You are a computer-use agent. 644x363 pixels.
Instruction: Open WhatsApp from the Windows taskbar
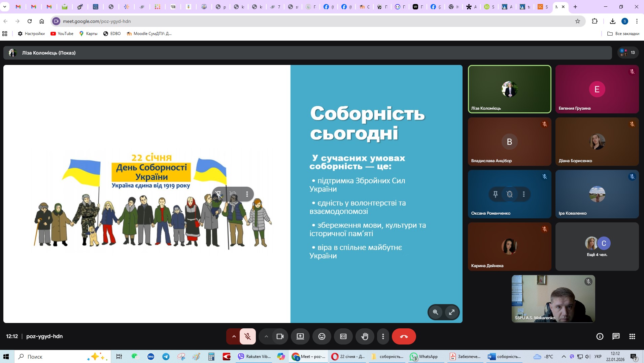pos(424,357)
